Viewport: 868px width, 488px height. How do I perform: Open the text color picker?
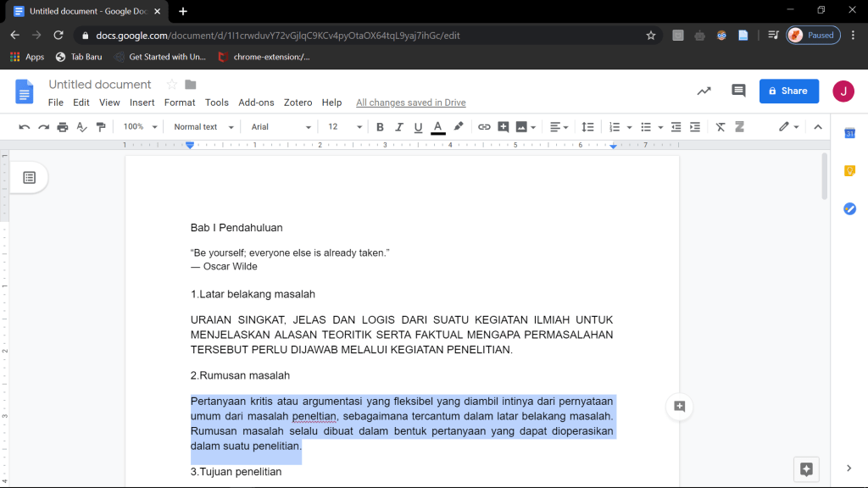(438, 127)
